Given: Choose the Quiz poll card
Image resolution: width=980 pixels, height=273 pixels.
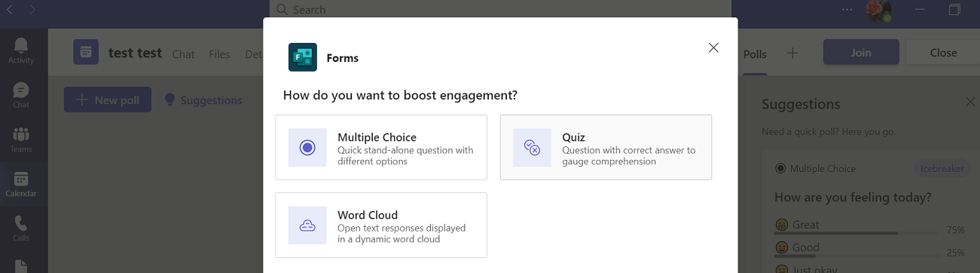Looking at the screenshot, I should 606,147.
